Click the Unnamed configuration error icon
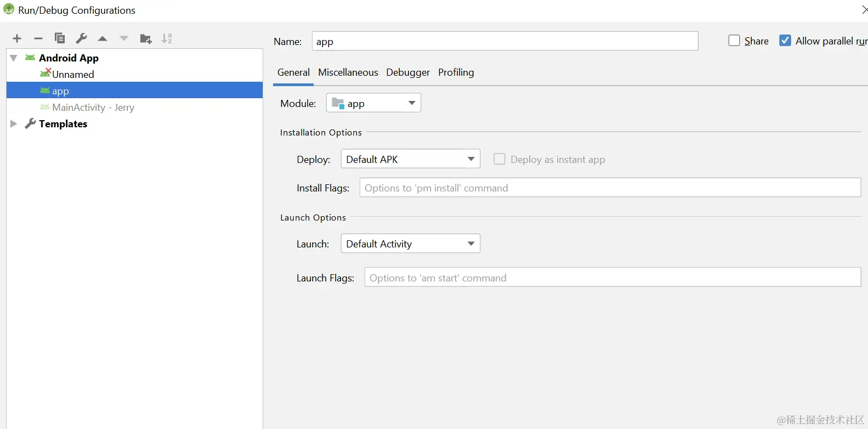The image size is (868, 429). coord(46,73)
